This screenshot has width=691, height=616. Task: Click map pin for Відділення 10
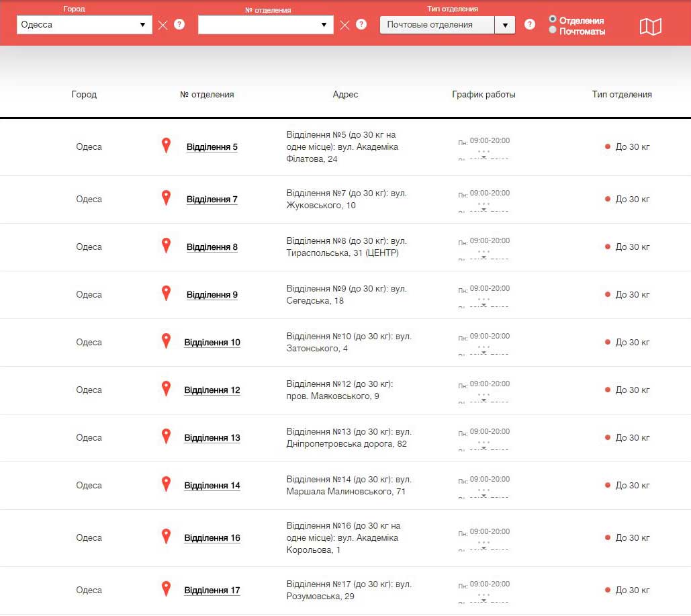pos(167,341)
